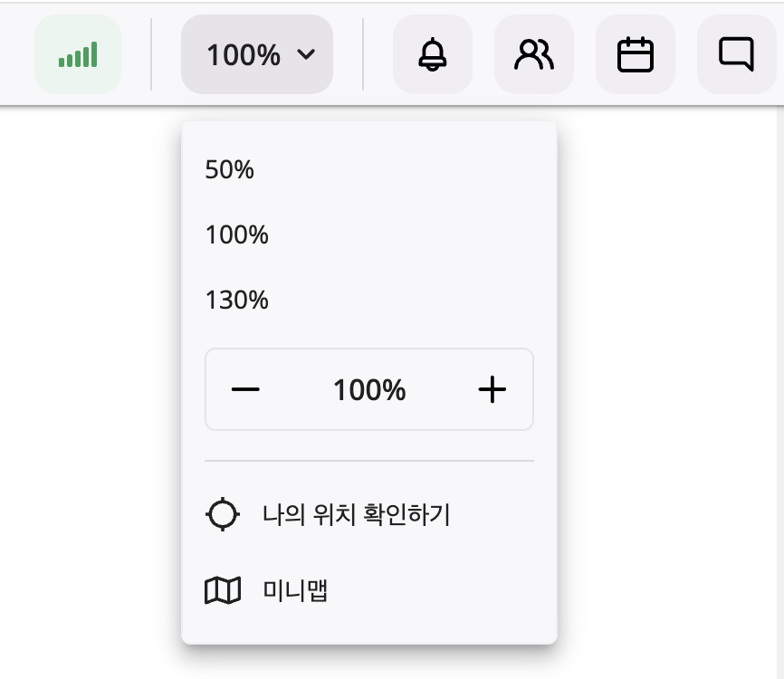
Task: Click the minus button to zoom out
Action: point(245,389)
